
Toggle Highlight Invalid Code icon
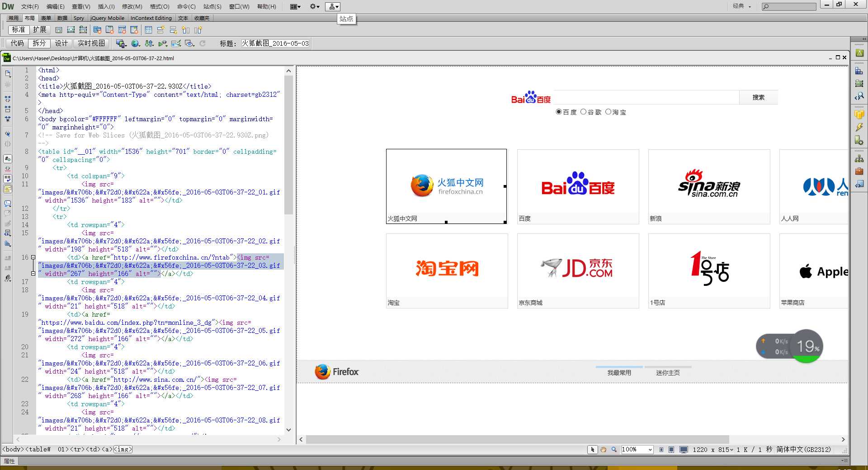click(x=8, y=169)
